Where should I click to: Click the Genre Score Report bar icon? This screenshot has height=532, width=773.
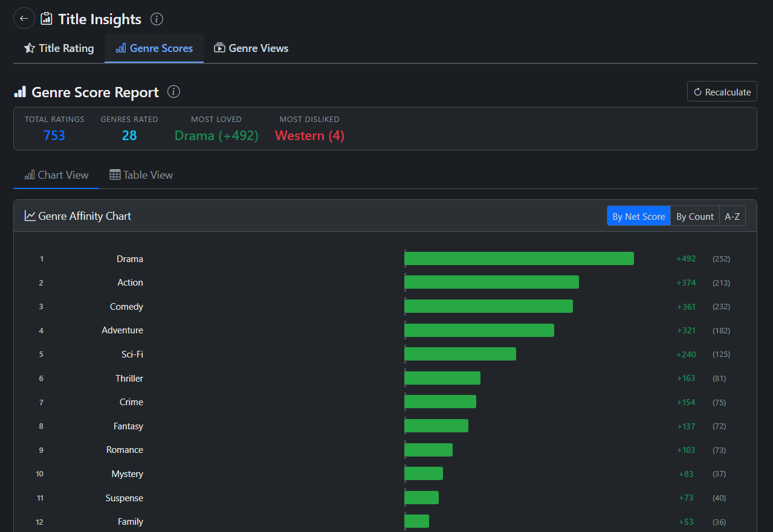click(21, 92)
